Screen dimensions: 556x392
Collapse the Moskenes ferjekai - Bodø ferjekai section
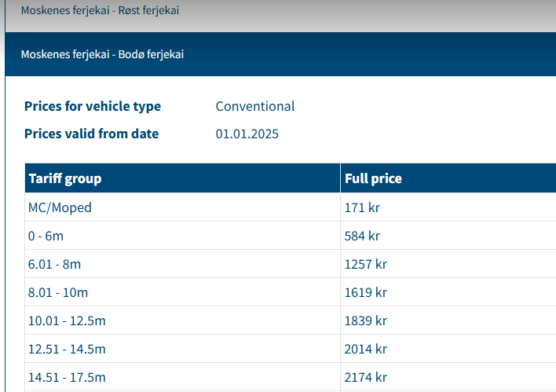pyautogui.click(x=102, y=54)
